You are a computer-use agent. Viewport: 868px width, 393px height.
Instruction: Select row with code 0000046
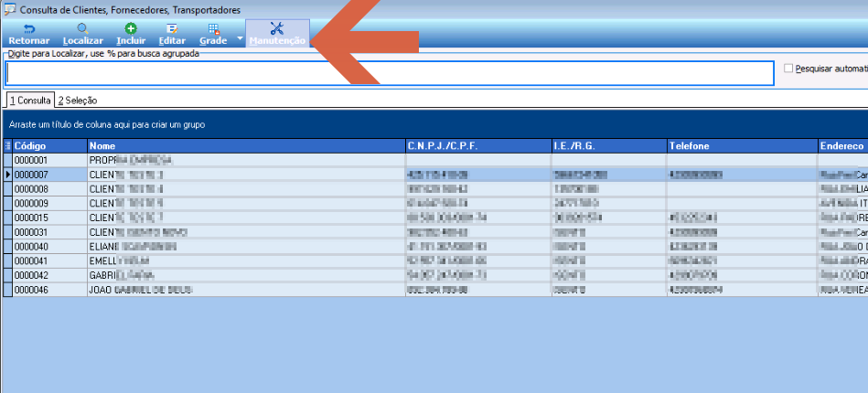point(435,290)
